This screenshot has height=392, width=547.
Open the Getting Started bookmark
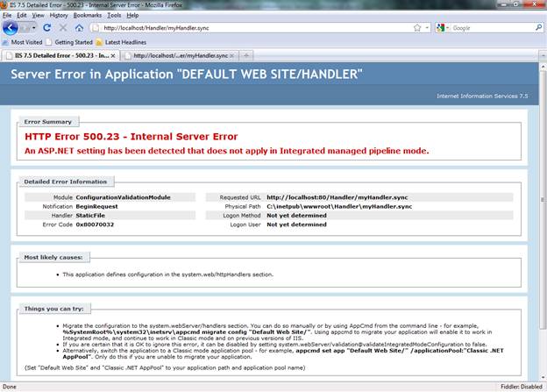[69, 42]
